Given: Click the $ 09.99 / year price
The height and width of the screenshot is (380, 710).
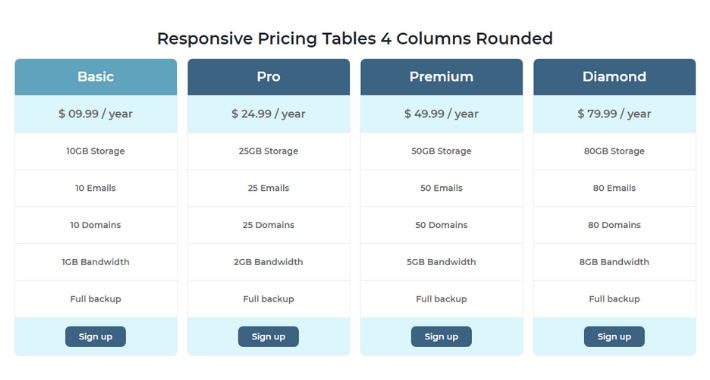Looking at the screenshot, I should [x=96, y=114].
